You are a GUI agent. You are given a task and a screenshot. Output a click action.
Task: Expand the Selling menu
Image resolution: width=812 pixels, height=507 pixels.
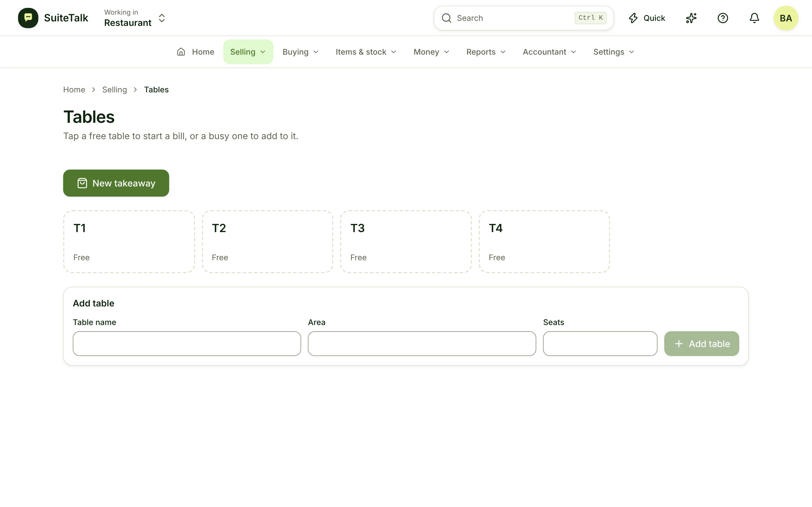(248, 52)
